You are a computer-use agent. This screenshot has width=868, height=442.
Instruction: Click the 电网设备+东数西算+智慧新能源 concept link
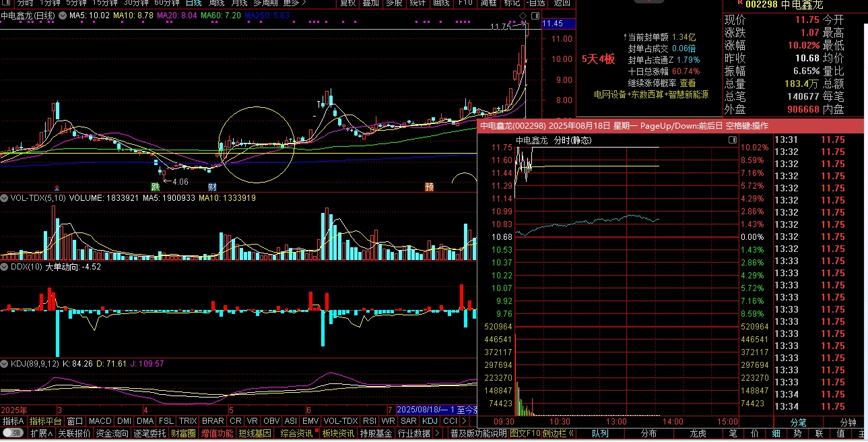point(650,95)
